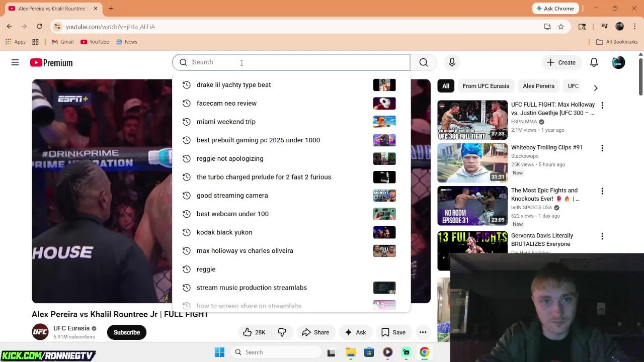Select the All filter chip
Viewport: 644px width, 362px height.
click(x=446, y=86)
